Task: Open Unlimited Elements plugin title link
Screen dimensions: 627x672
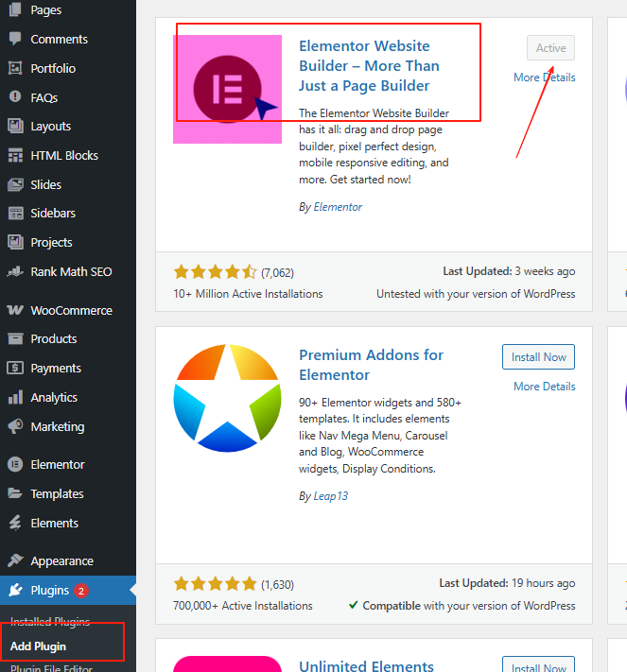Action: tap(366, 665)
